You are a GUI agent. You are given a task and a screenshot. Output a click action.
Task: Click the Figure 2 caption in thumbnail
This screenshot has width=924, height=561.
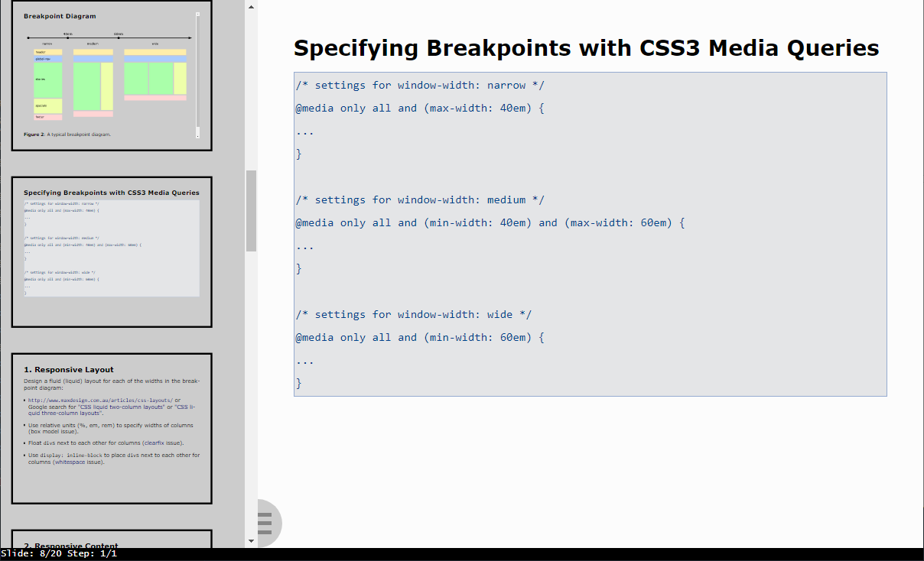67,134
